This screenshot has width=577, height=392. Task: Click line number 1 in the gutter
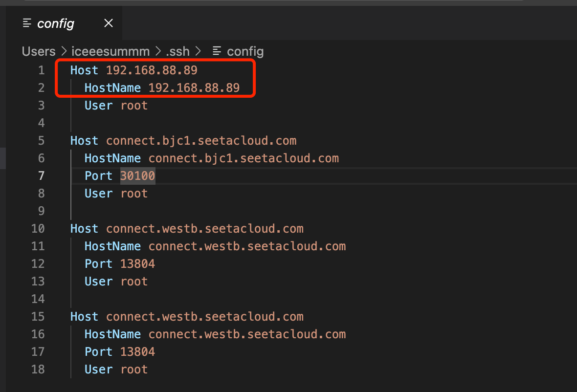41,70
